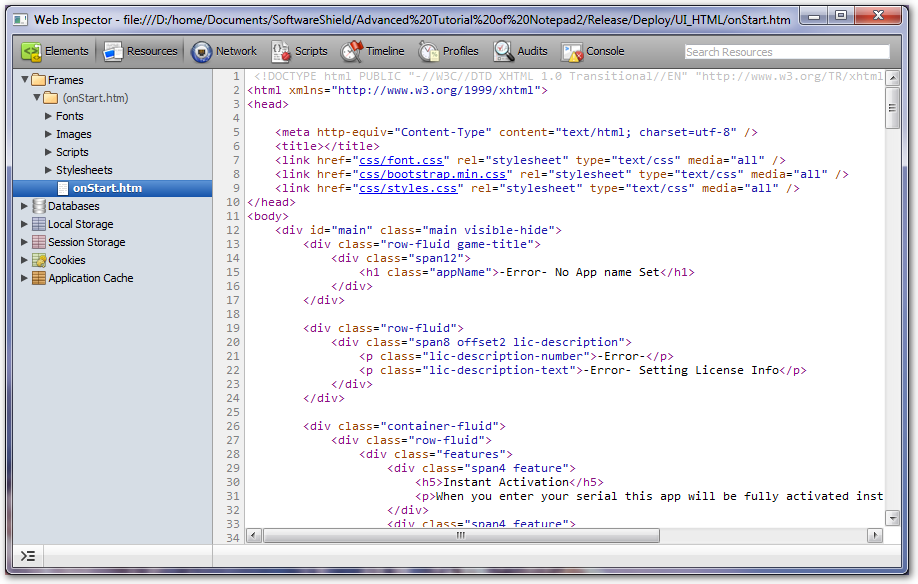Open the css/font.css link
This screenshot has width=918, height=584.
[401, 160]
